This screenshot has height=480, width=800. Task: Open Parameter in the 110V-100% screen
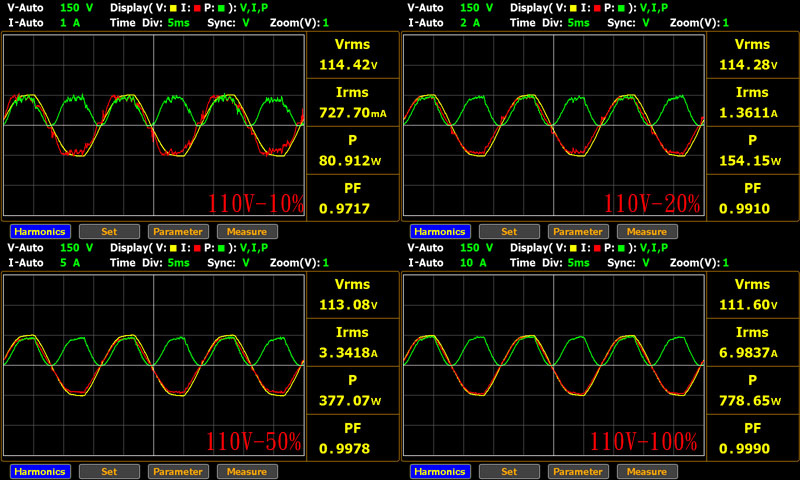pyautogui.click(x=578, y=471)
